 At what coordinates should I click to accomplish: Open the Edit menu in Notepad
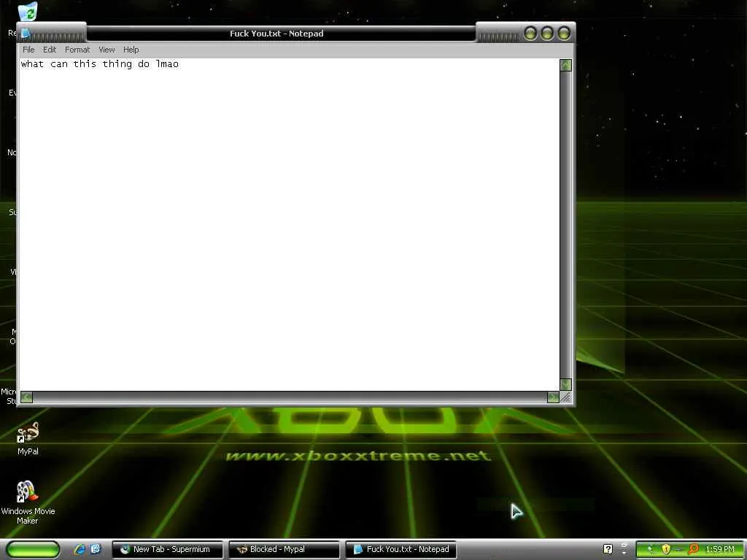pos(50,50)
